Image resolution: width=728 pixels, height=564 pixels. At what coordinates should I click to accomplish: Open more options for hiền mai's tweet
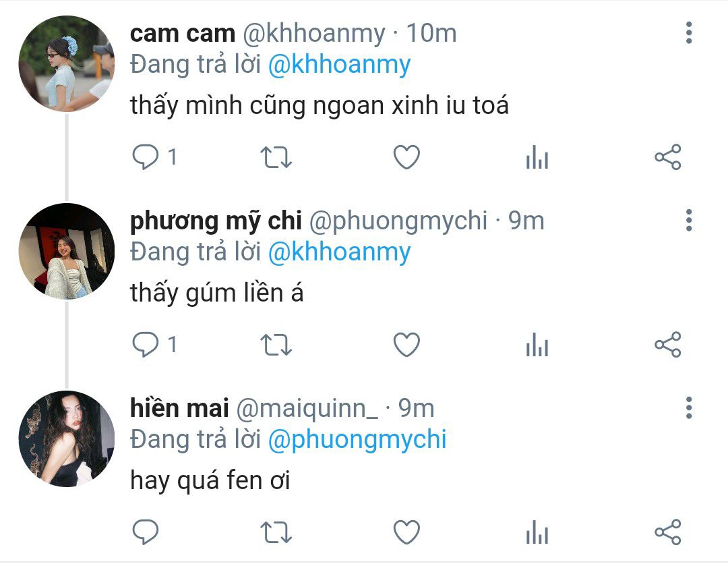click(x=689, y=408)
